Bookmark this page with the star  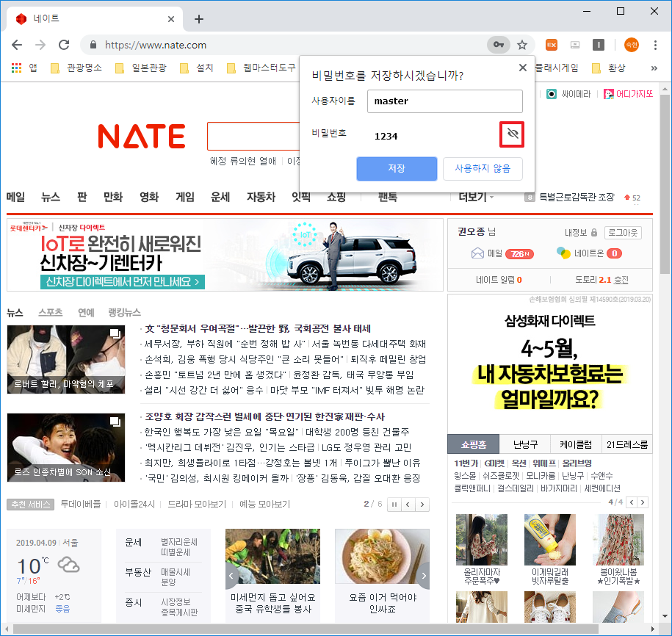[x=522, y=45]
